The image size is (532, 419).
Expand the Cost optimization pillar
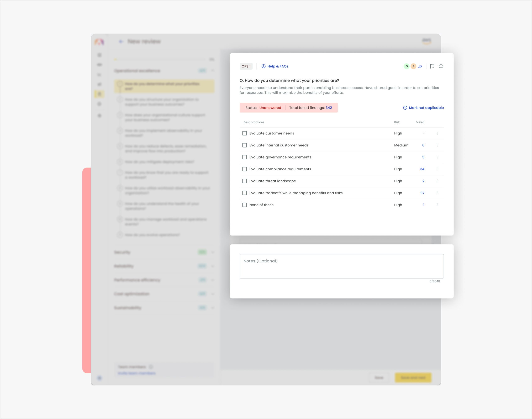click(x=212, y=294)
